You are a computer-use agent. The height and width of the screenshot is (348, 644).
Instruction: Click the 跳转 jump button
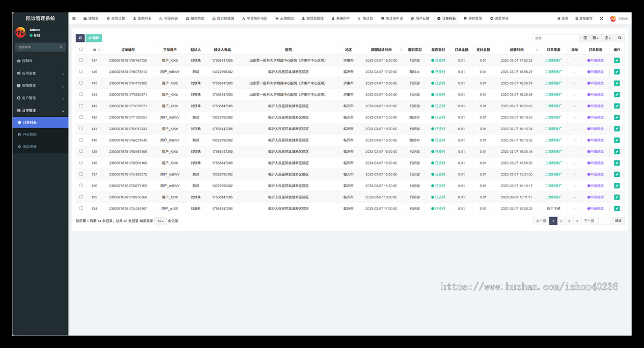point(618,221)
